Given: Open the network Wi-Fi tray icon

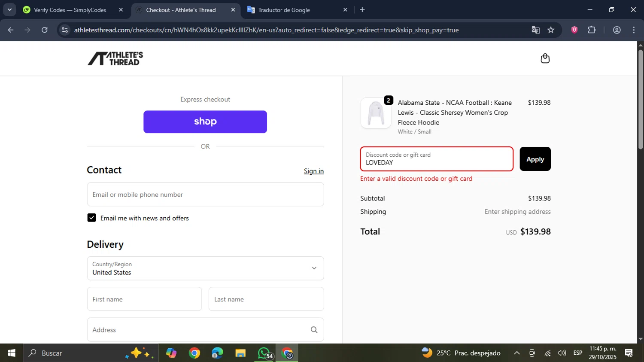Looking at the screenshot, I should (x=547, y=353).
